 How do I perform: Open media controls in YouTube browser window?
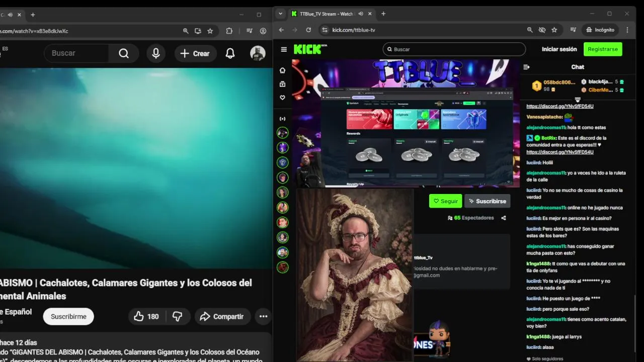[250, 31]
